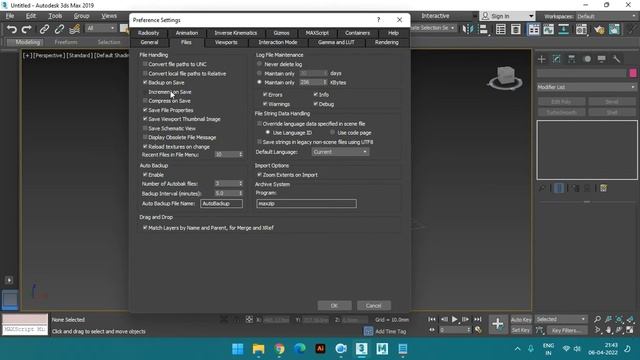The width and height of the screenshot is (640, 360).
Task: Toggle the Layer Explorer icon
Action: click(x=516, y=29)
